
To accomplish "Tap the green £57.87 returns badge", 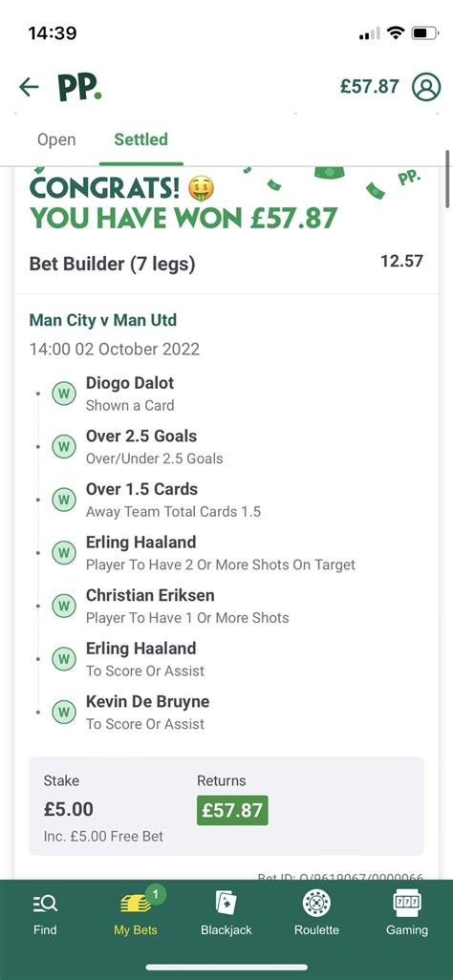I will (x=232, y=810).
